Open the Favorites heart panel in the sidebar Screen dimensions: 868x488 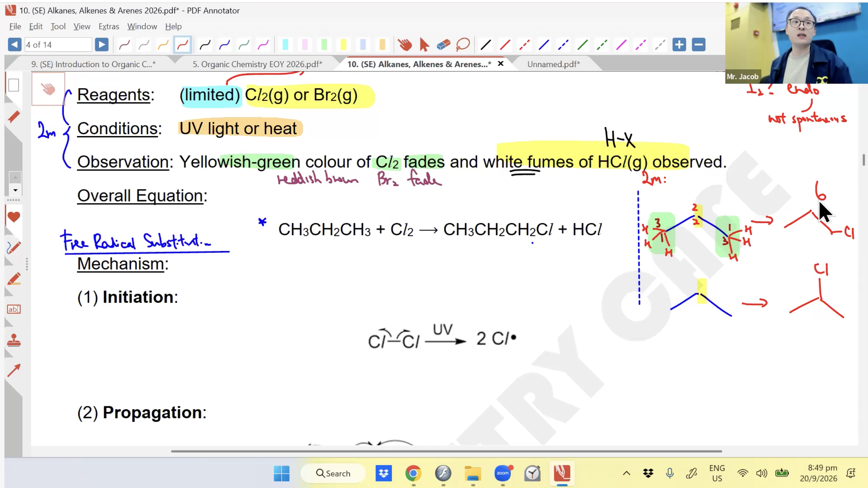pyautogui.click(x=14, y=217)
